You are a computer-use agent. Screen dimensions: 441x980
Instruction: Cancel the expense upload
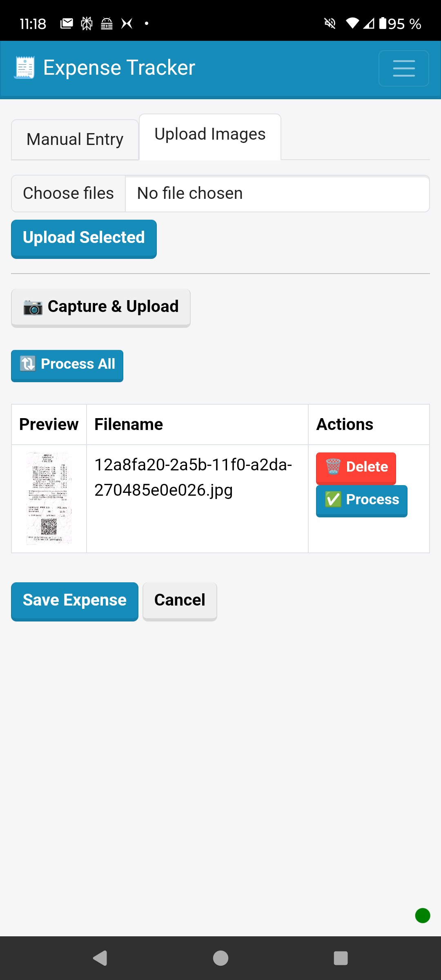click(180, 601)
